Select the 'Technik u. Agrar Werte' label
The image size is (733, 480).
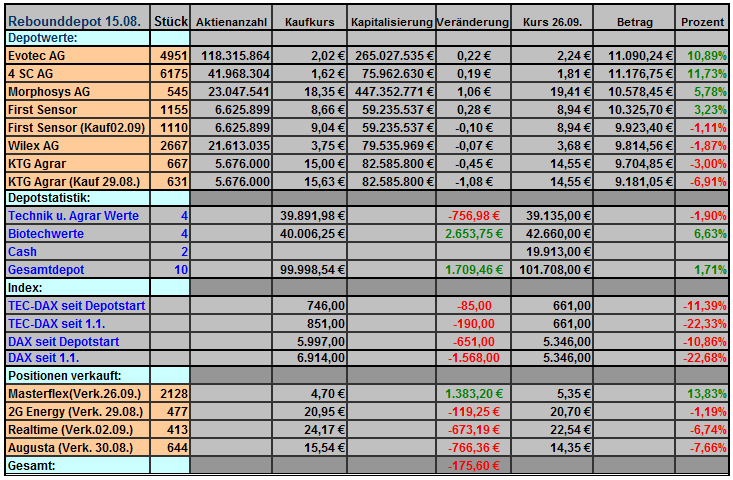point(73,215)
